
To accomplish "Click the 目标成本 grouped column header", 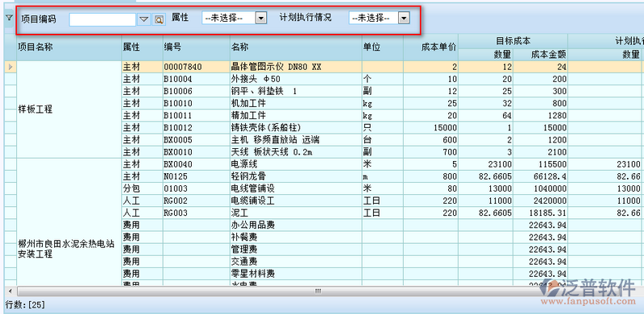I will [513, 41].
